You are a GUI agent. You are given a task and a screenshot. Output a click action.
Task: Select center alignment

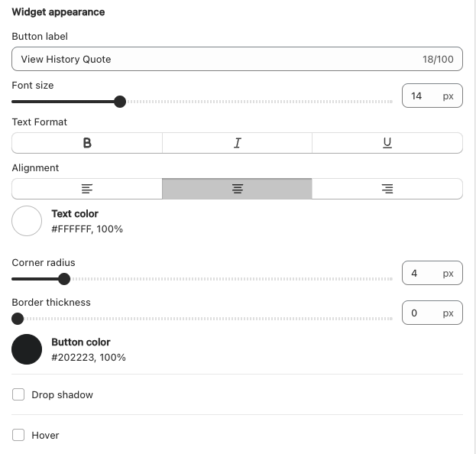[237, 189]
